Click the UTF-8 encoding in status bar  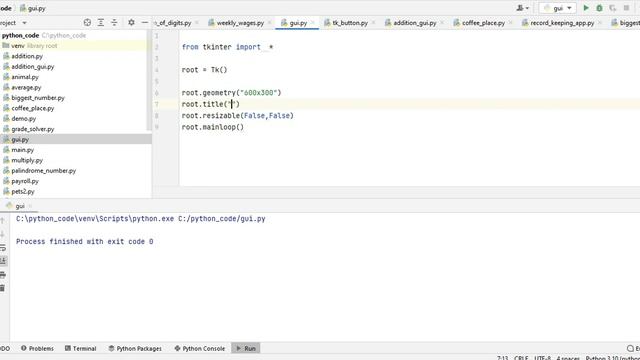[542, 358]
